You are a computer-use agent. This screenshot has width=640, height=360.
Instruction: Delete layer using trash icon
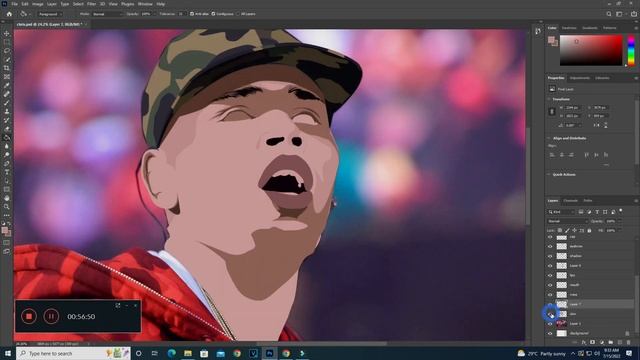629,342
